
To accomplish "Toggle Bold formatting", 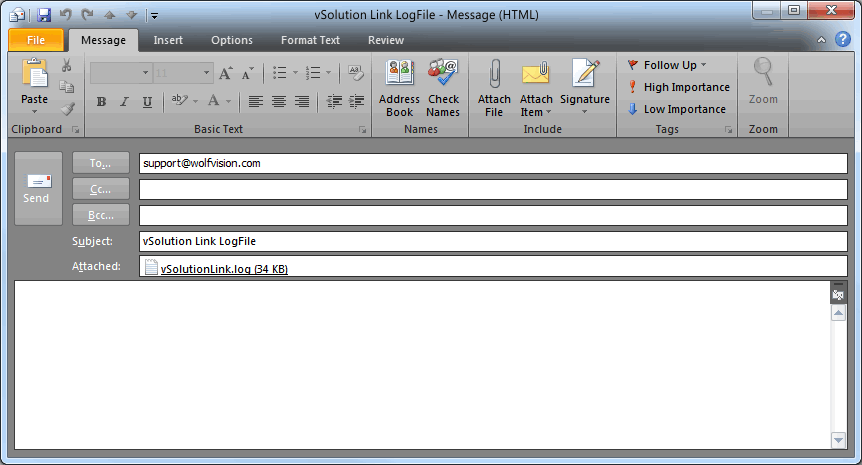I will pos(101,102).
